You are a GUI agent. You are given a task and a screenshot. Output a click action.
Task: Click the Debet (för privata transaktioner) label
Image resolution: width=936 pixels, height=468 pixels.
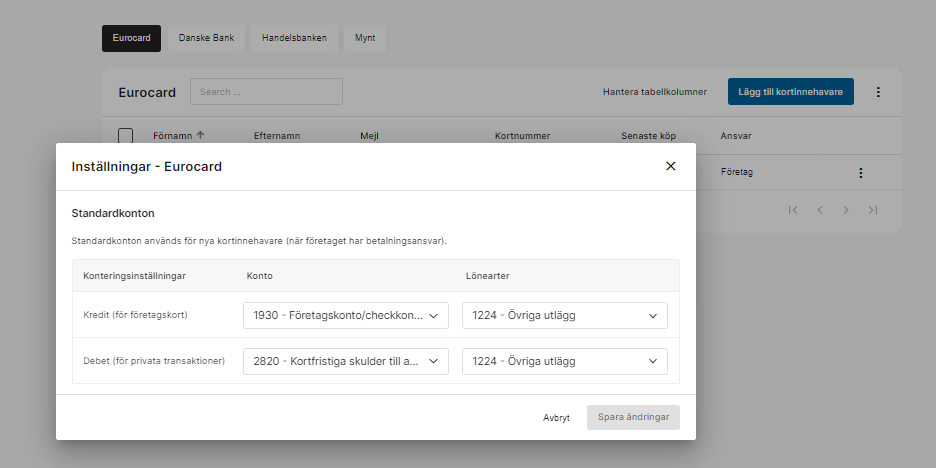pos(154,361)
